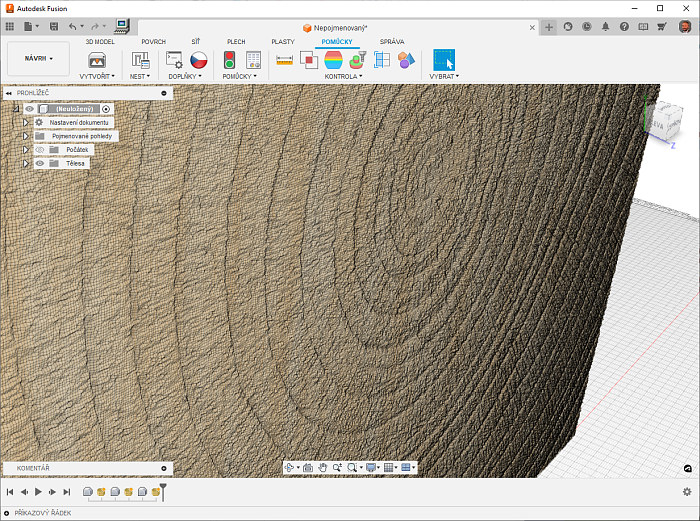This screenshot has width=700, height=521.
Task: Click the colored shapes inspect icon
Action: [406, 60]
